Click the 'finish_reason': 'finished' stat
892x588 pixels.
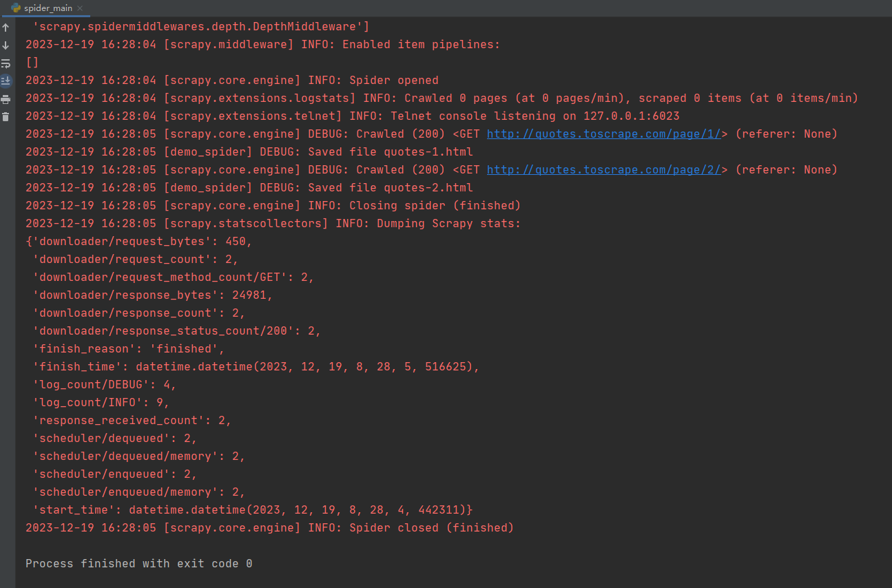(x=129, y=348)
